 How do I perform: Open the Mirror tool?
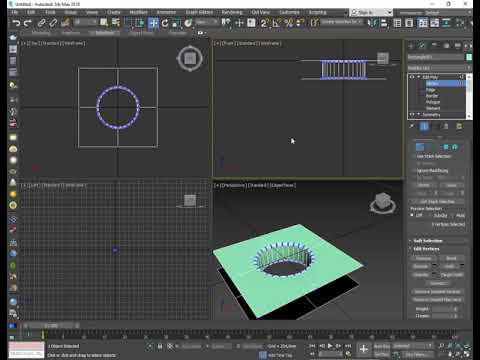coord(371,23)
